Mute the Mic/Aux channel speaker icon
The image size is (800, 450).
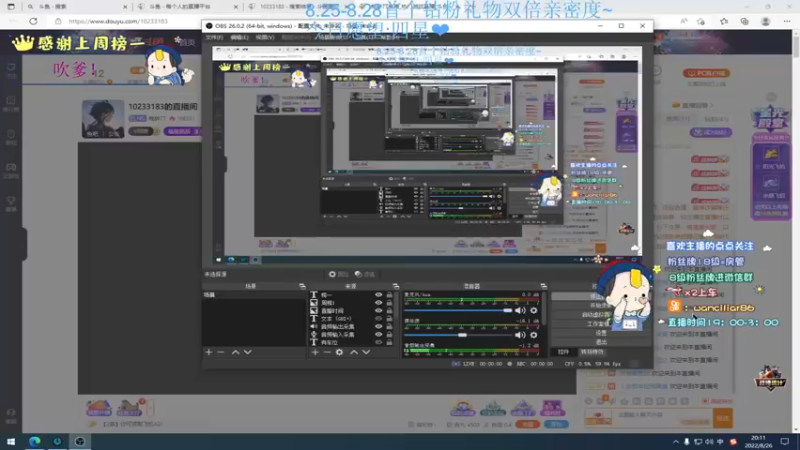tap(520, 310)
